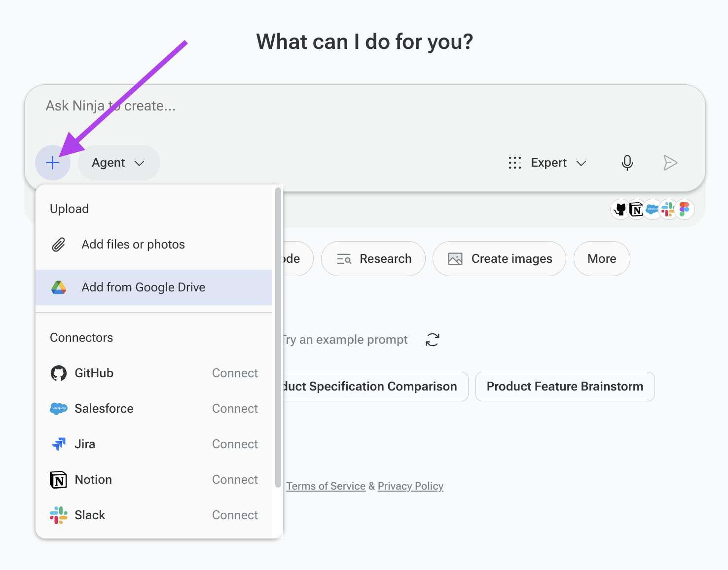Connect the Notion connector

click(235, 480)
